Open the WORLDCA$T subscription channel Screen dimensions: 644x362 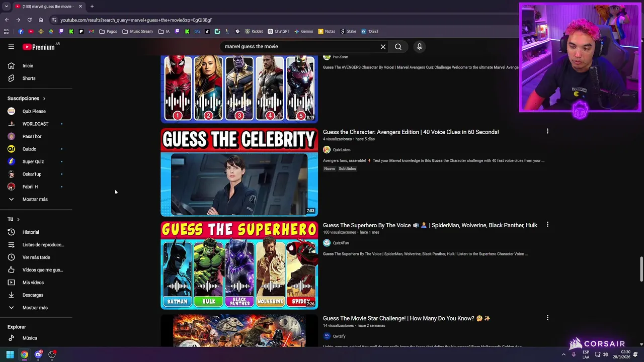(35, 124)
